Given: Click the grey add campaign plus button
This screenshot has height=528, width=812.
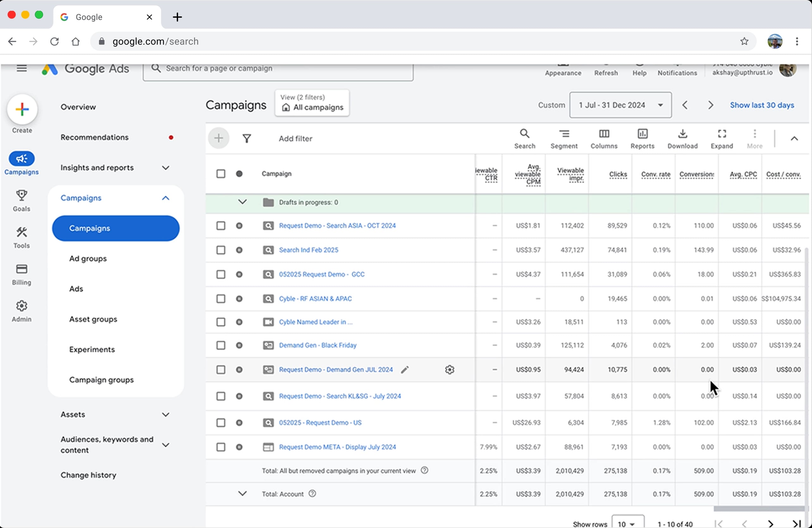Looking at the screenshot, I should click(x=219, y=138).
